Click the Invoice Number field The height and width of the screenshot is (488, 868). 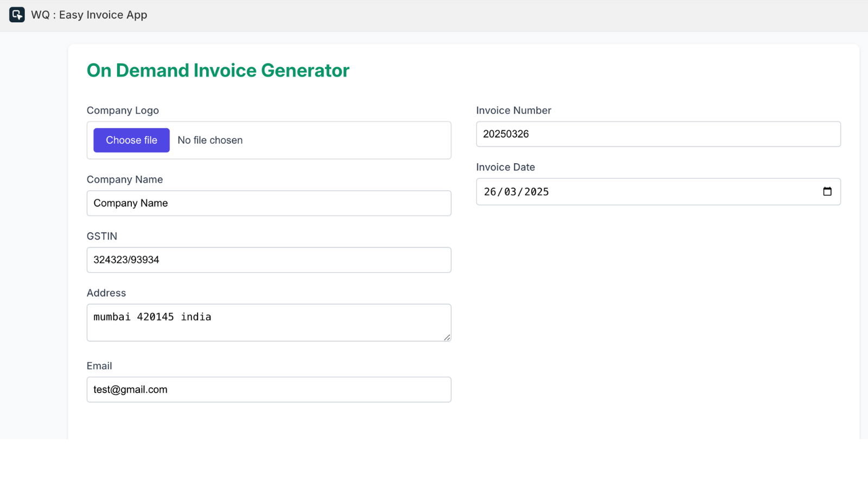click(659, 134)
